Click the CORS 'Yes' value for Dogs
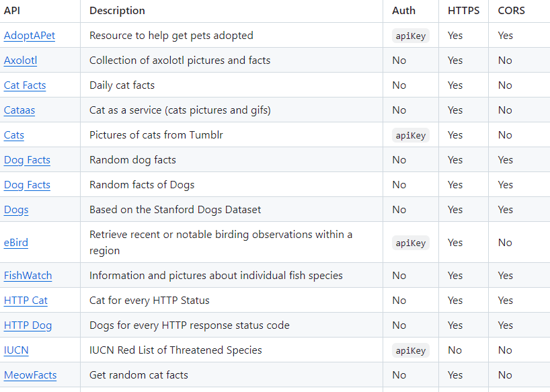This screenshot has width=550, height=392. click(505, 210)
